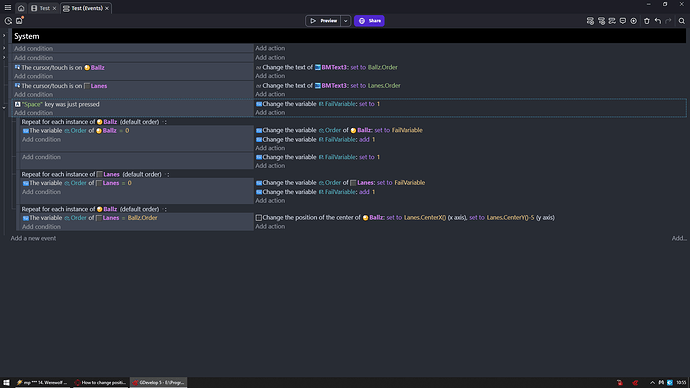The width and height of the screenshot is (690, 388).
Task: Show hidden system tray icons
Action: click(x=652, y=382)
